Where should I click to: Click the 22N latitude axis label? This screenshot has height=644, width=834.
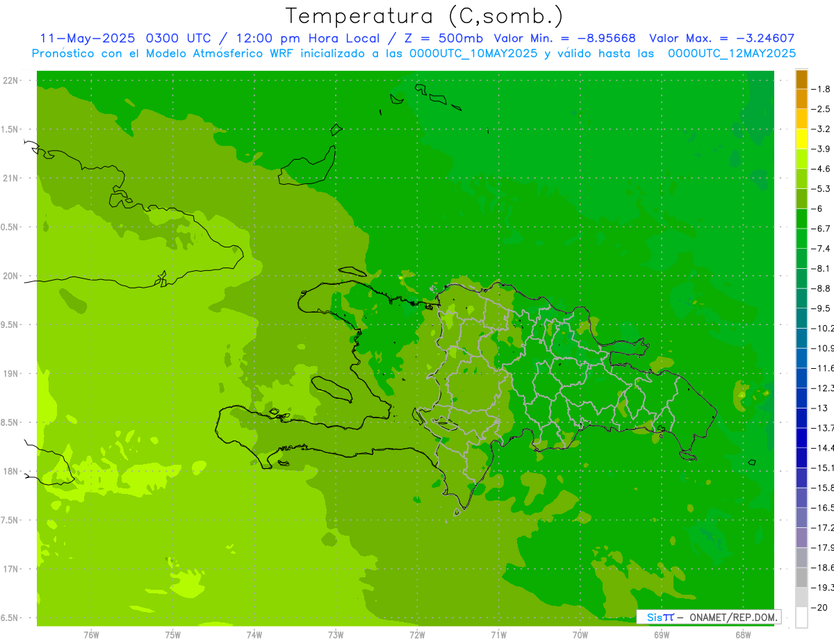tap(12, 81)
